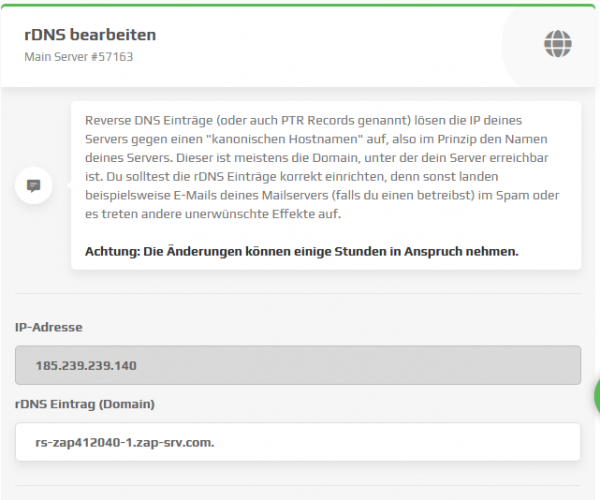Click the "Main Server #57163" subtitle
The height and width of the screenshot is (500, 600).
coord(78,57)
